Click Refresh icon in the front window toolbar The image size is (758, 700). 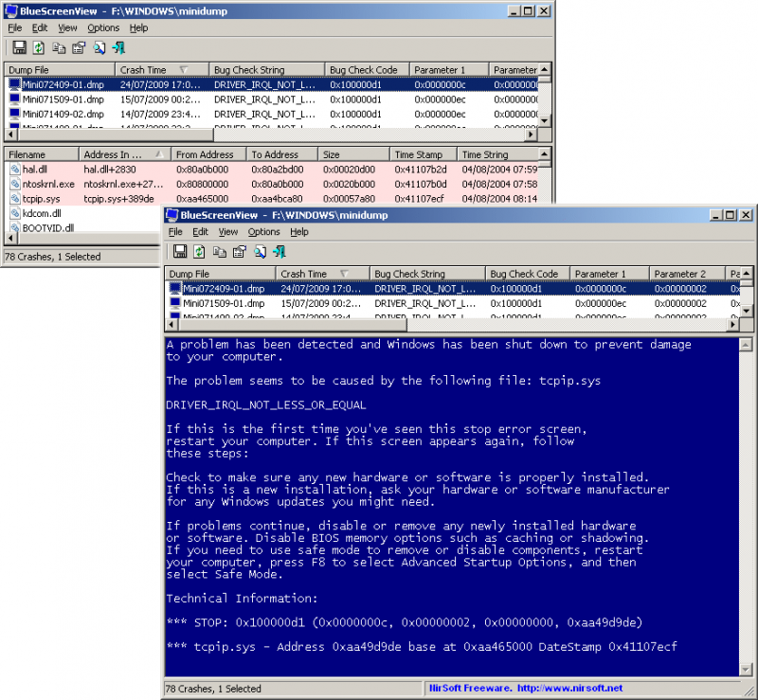(199, 251)
